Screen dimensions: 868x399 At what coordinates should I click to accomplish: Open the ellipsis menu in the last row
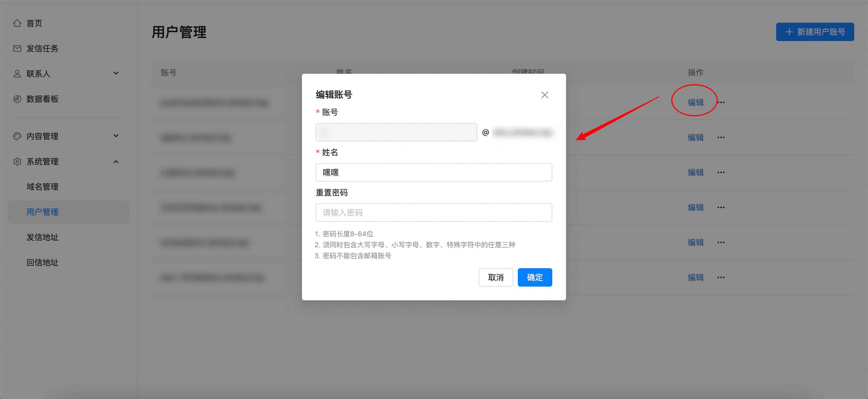point(721,277)
